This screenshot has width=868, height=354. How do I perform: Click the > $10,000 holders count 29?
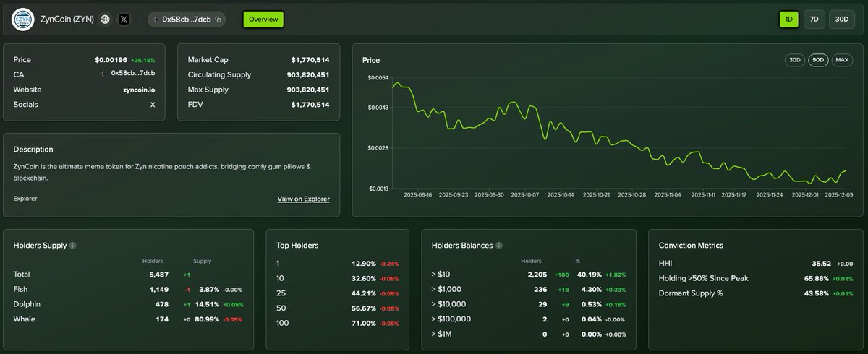coord(542,304)
